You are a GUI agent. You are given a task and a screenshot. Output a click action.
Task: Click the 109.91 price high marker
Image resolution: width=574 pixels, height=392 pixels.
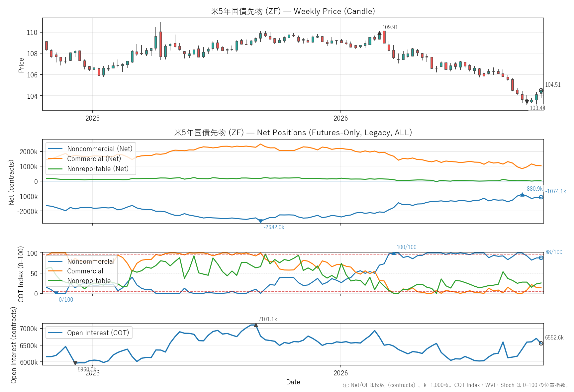[379, 33]
